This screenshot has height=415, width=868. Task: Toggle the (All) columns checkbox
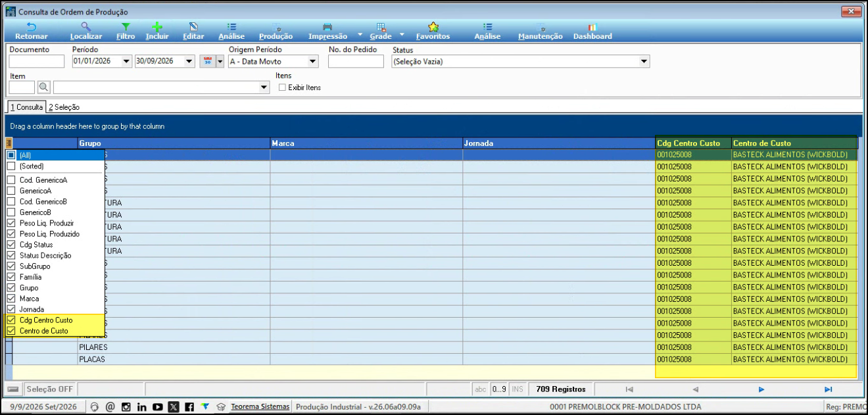click(x=11, y=155)
